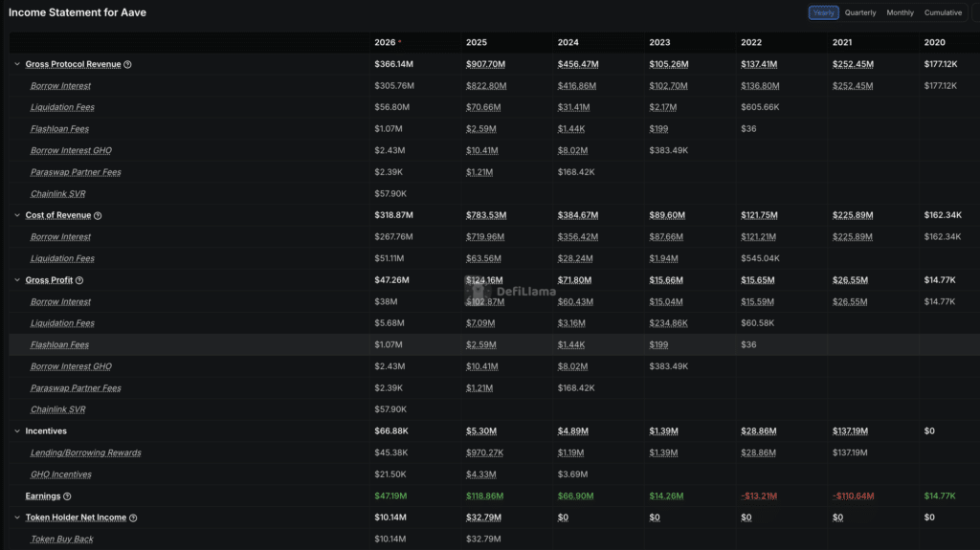Click Liquidation Fees under Cost of Revenue
This screenshot has width=980, height=550.
click(x=62, y=258)
